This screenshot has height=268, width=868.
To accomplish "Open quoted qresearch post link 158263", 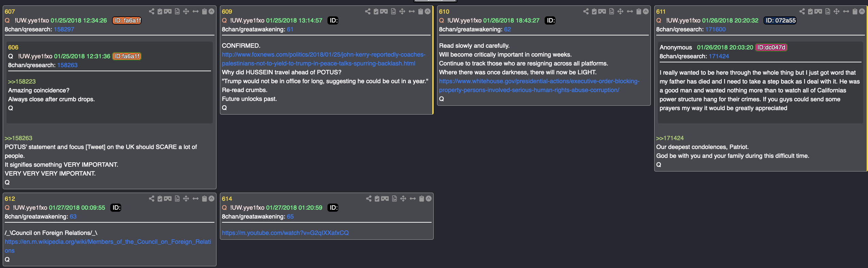I will coord(67,65).
